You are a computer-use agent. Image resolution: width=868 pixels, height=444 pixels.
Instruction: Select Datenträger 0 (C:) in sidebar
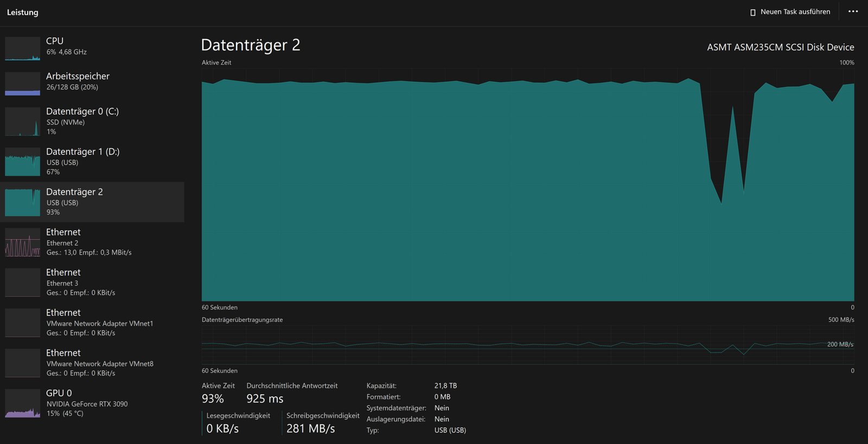pyautogui.click(x=92, y=121)
